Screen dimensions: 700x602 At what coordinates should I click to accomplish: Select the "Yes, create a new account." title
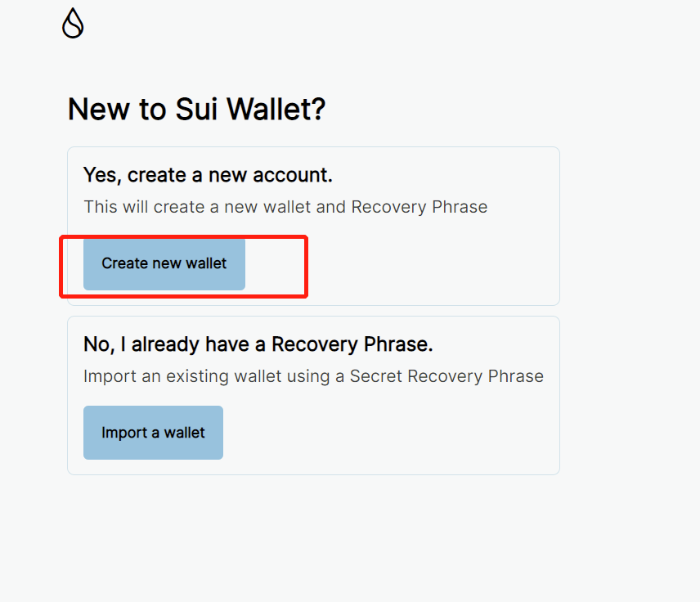click(x=208, y=175)
